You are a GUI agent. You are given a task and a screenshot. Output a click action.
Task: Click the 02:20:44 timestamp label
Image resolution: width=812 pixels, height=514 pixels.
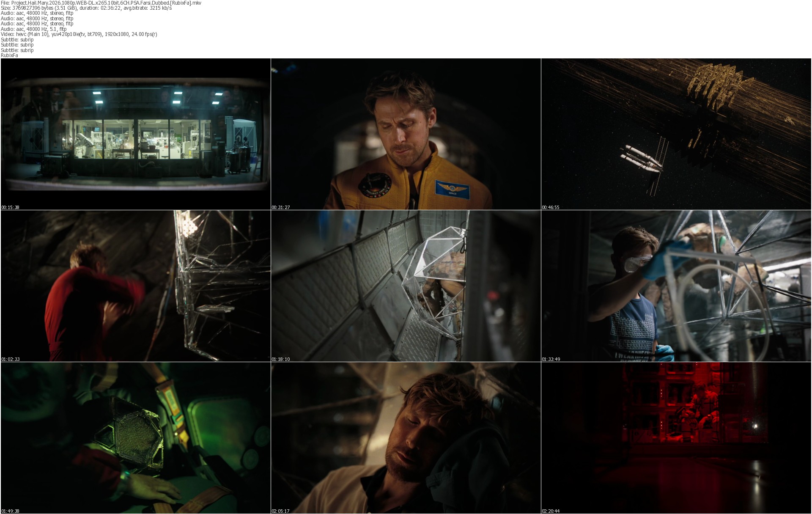tap(551, 511)
